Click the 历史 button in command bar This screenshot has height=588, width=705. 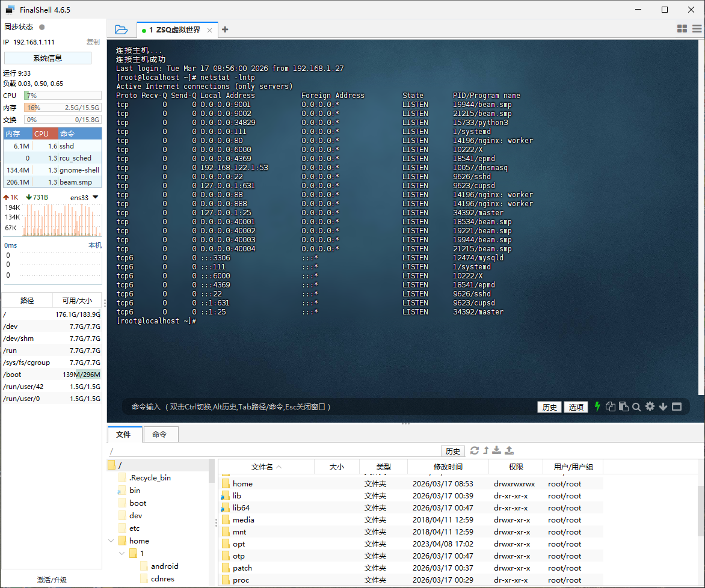550,407
